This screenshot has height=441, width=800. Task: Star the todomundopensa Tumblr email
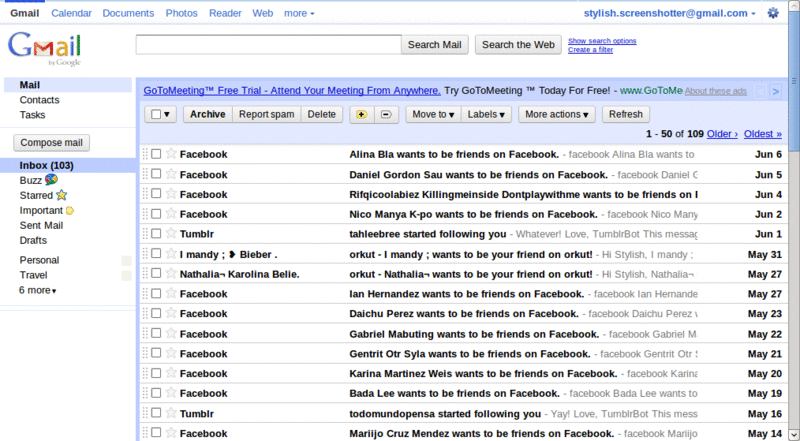tap(171, 412)
